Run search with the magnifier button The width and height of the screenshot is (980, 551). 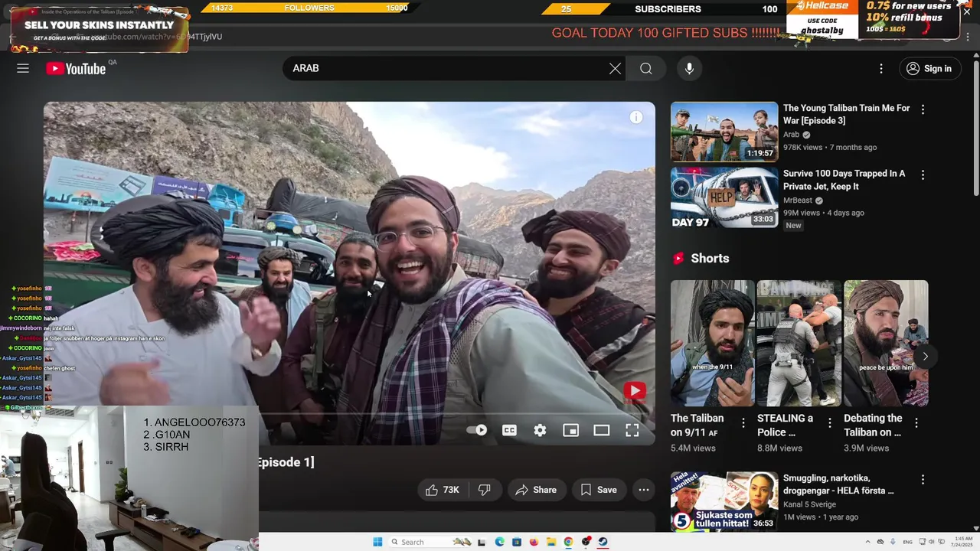pyautogui.click(x=646, y=68)
